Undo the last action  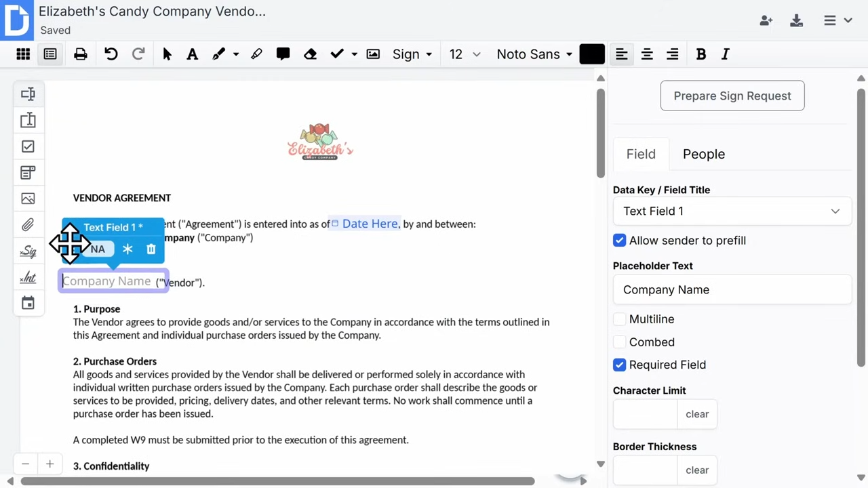point(111,54)
